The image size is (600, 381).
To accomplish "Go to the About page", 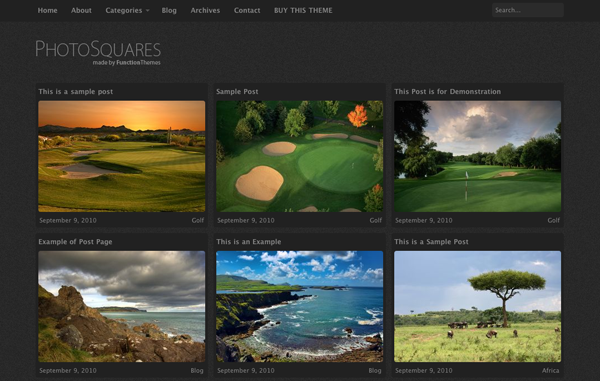I will pos(81,10).
